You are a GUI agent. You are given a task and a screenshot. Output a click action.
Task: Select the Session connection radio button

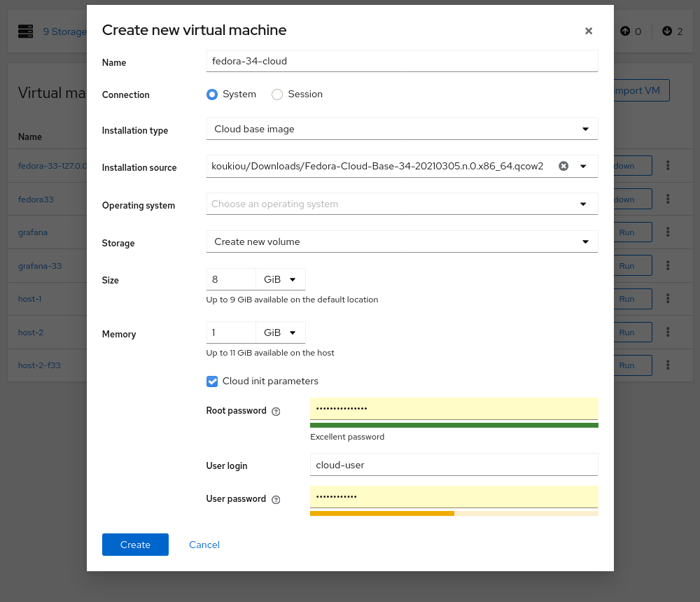tap(277, 94)
